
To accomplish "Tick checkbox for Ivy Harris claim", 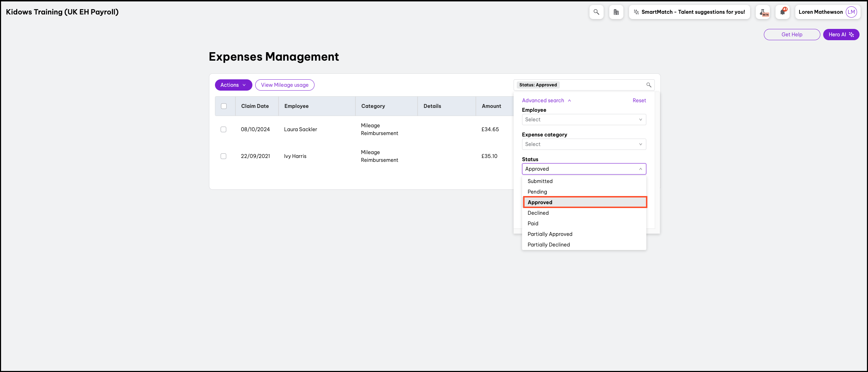I will [x=223, y=156].
